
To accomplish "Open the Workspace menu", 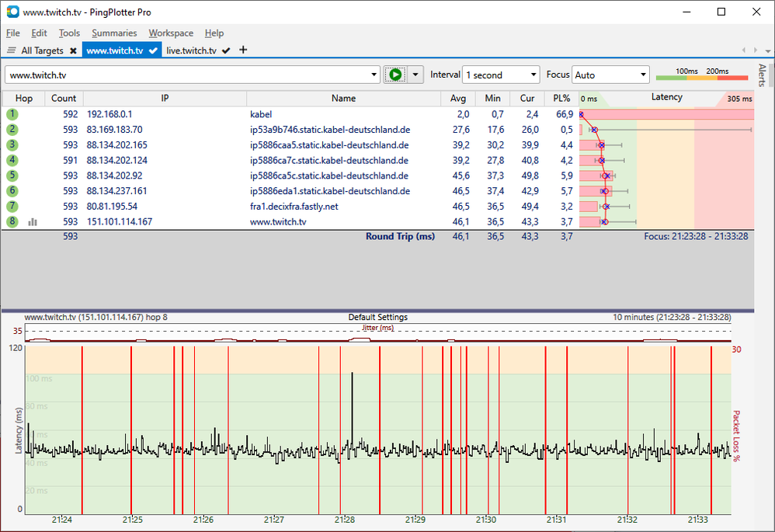I will [171, 33].
